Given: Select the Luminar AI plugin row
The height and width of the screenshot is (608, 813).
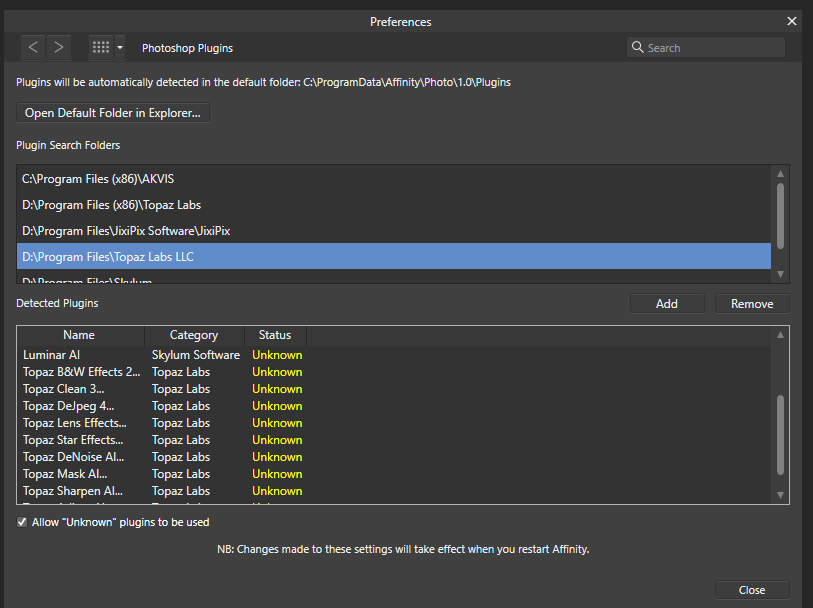Looking at the screenshot, I should pos(51,355).
